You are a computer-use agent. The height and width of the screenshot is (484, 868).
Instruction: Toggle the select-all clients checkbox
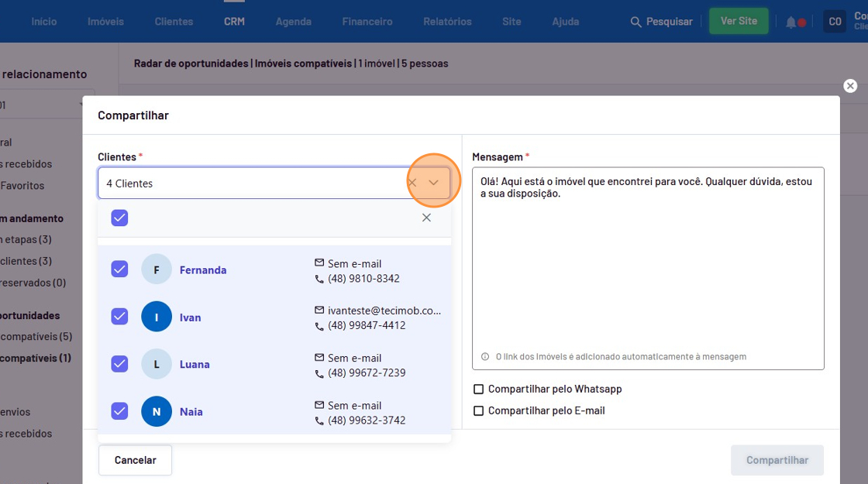click(x=119, y=218)
